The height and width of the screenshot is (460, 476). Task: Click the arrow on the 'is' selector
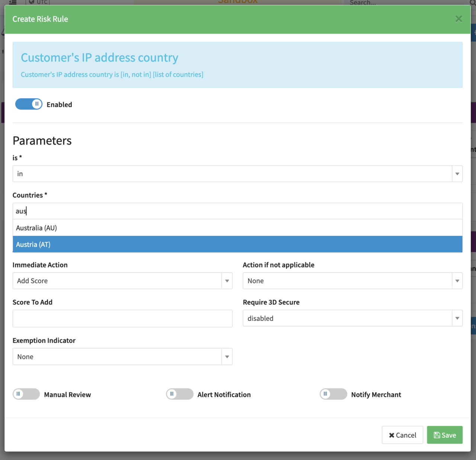[457, 174]
